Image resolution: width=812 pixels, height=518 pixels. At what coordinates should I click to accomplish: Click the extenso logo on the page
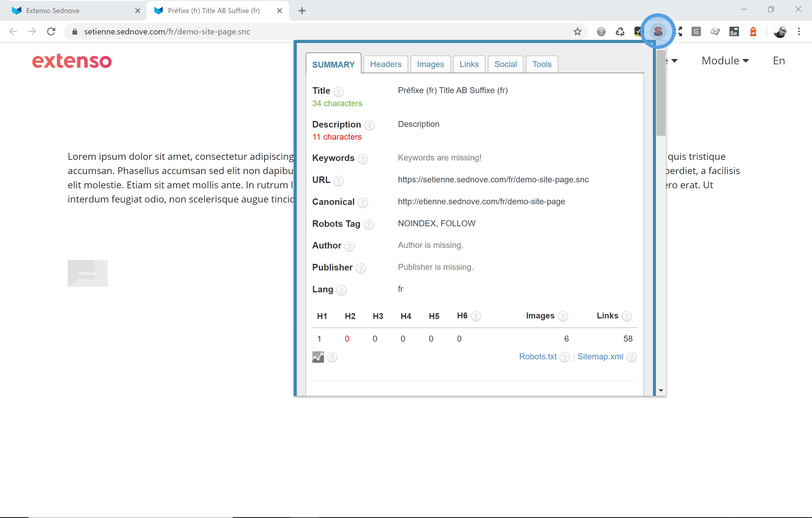[72, 61]
